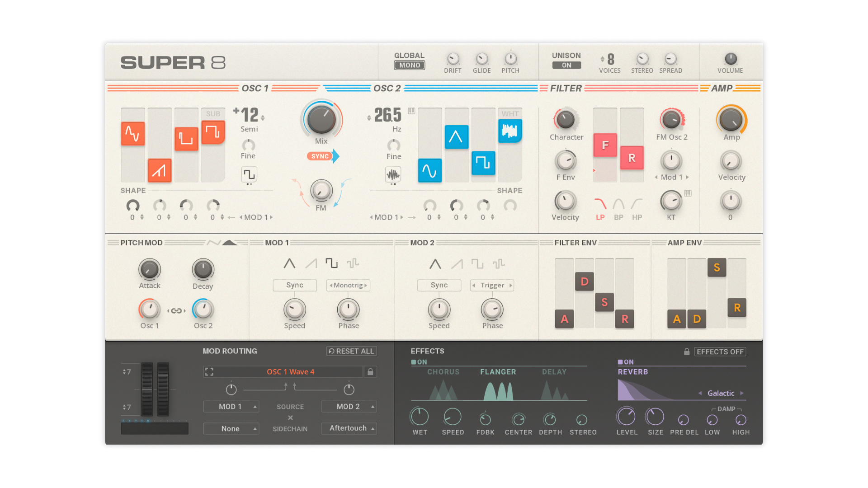Toggle Sync for MOD 1

(295, 285)
